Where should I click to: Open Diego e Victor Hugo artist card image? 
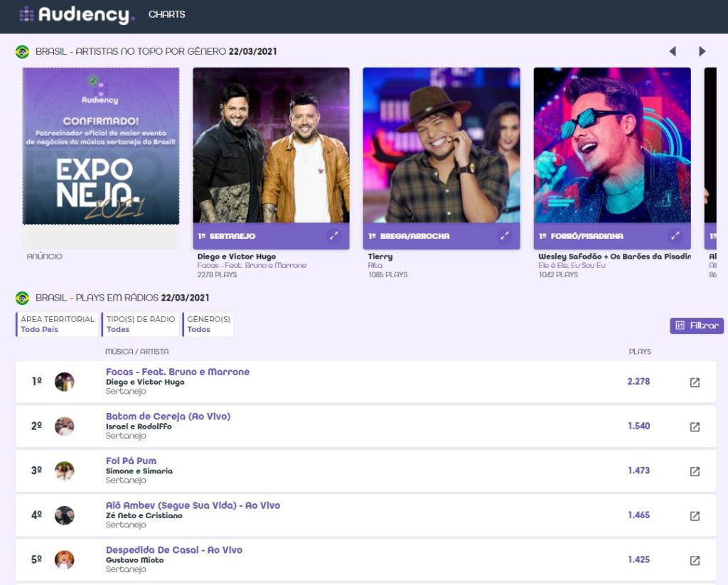(x=271, y=145)
